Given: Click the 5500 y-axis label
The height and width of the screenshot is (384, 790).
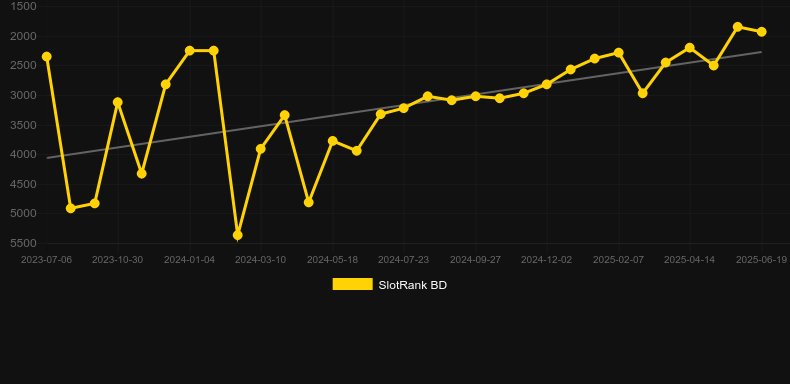Looking at the screenshot, I should tap(23, 243).
